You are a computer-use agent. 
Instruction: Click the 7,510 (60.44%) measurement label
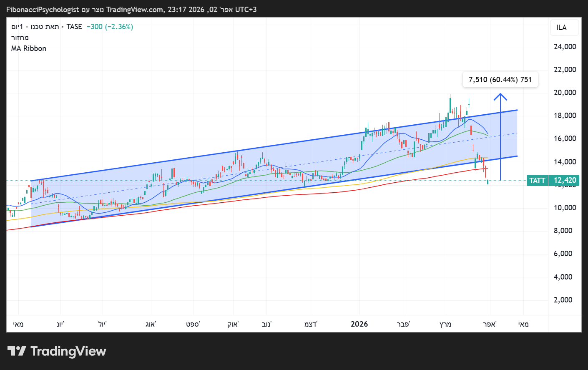[500, 79]
